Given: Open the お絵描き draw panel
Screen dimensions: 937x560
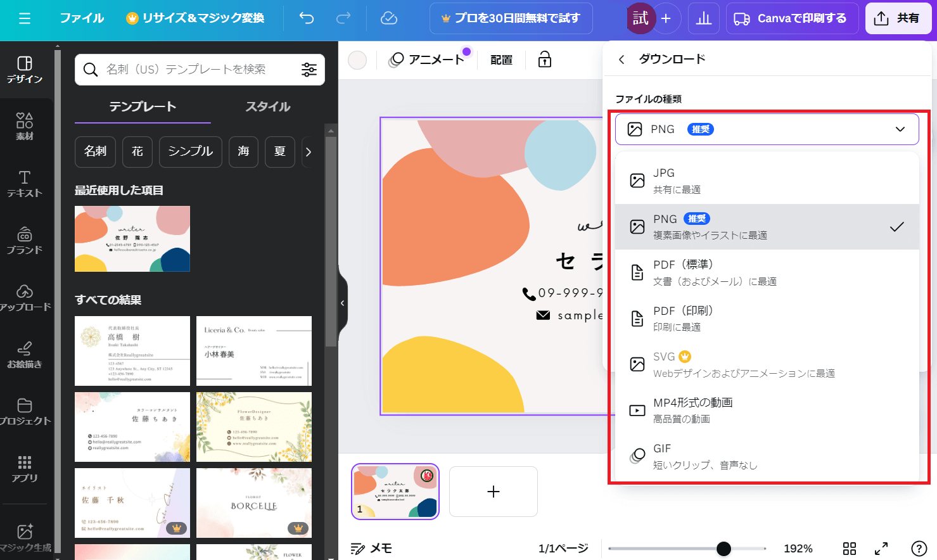Looking at the screenshot, I should (25, 355).
